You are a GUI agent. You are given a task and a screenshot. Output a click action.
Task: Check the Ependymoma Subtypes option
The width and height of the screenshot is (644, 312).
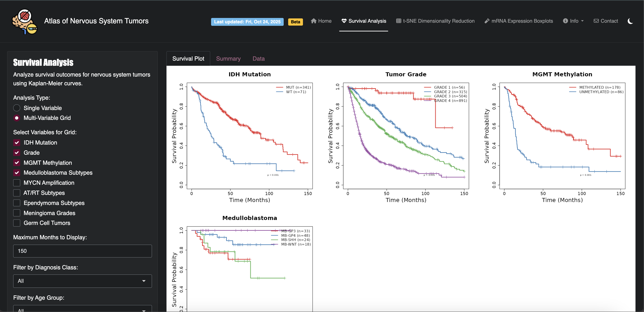[17, 203]
